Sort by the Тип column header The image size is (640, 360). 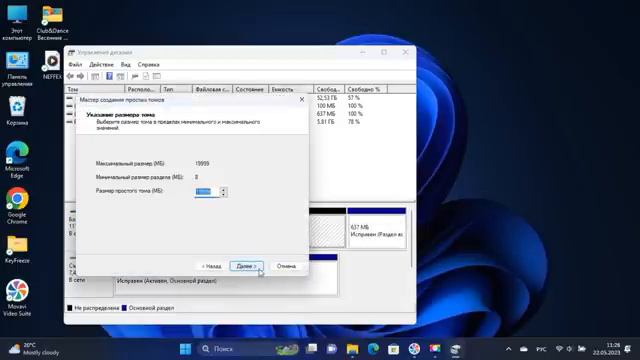coord(176,89)
